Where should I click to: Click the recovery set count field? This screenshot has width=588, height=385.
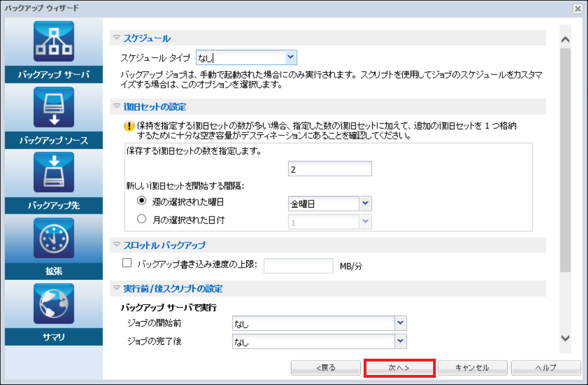pos(330,169)
